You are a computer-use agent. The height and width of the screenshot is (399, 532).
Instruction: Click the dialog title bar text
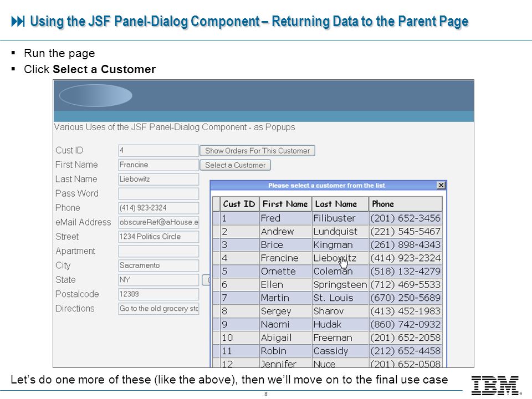click(326, 186)
